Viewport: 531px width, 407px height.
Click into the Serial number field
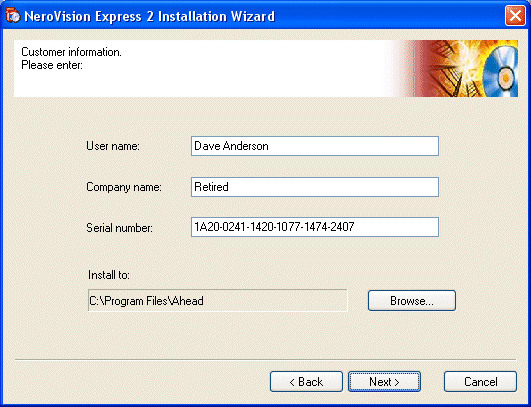click(315, 227)
